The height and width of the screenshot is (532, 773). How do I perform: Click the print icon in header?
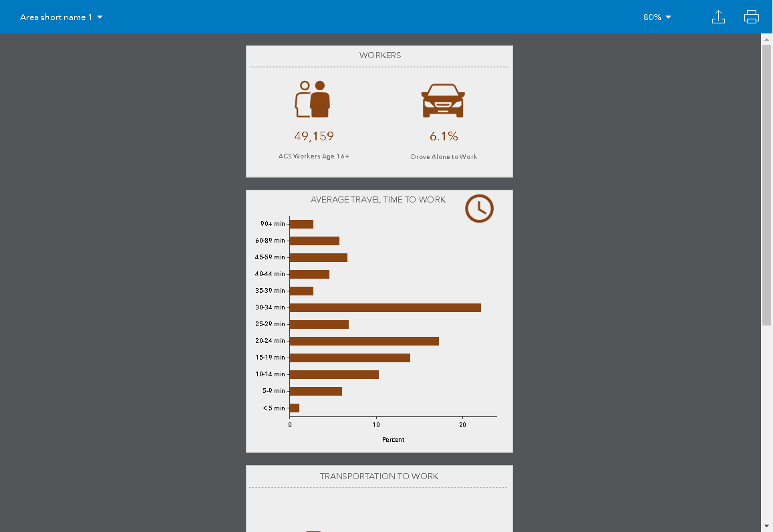click(x=752, y=17)
